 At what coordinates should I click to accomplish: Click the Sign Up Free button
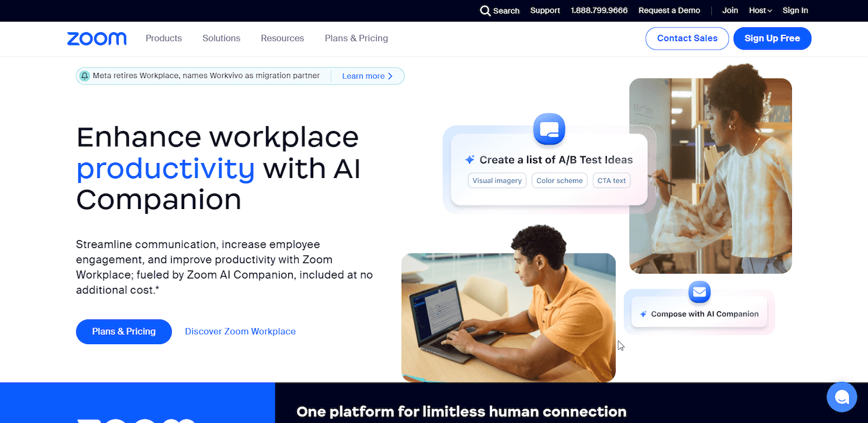pyautogui.click(x=773, y=38)
